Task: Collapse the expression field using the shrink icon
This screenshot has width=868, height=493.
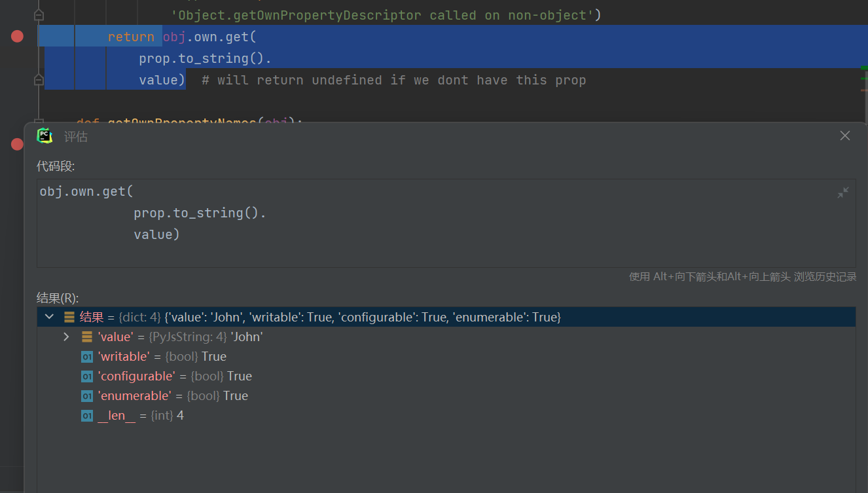Action: point(843,192)
